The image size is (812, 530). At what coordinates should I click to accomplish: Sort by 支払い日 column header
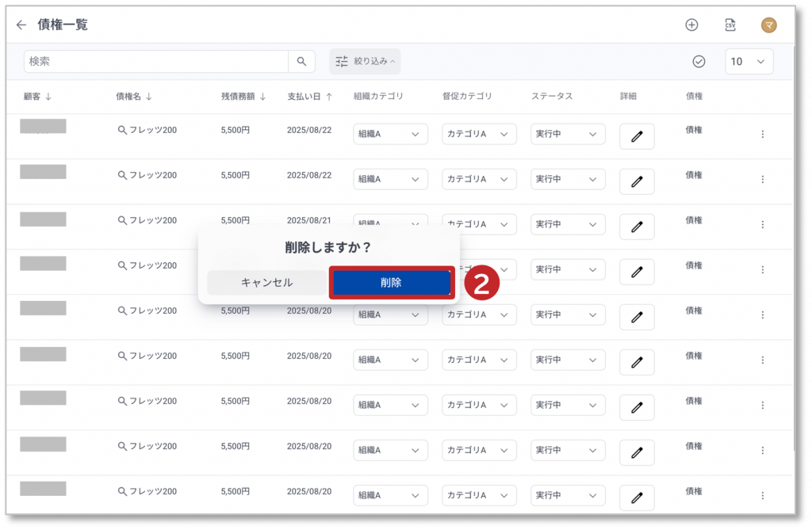pyautogui.click(x=309, y=97)
